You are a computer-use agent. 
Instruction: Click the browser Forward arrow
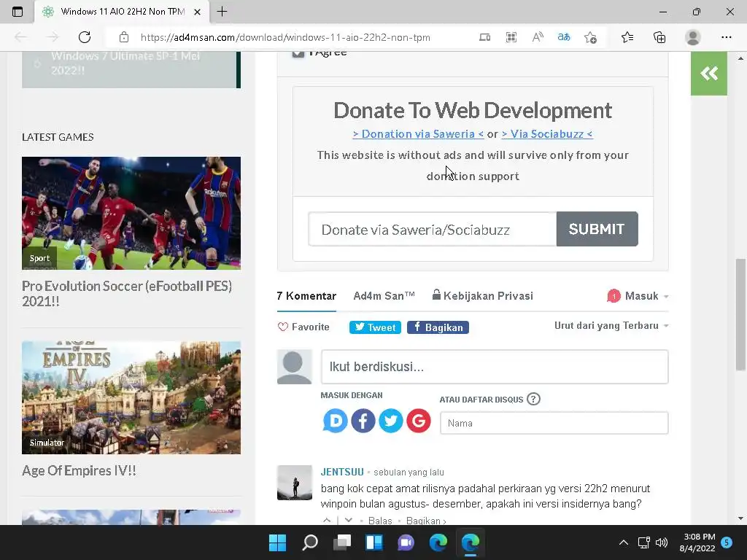click(53, 37)
